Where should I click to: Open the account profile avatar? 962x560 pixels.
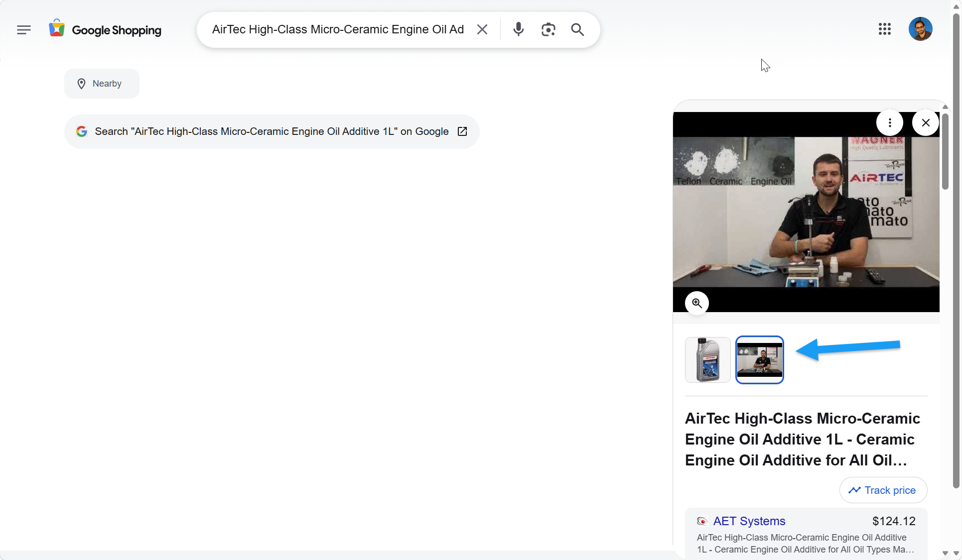click(920, 29)
